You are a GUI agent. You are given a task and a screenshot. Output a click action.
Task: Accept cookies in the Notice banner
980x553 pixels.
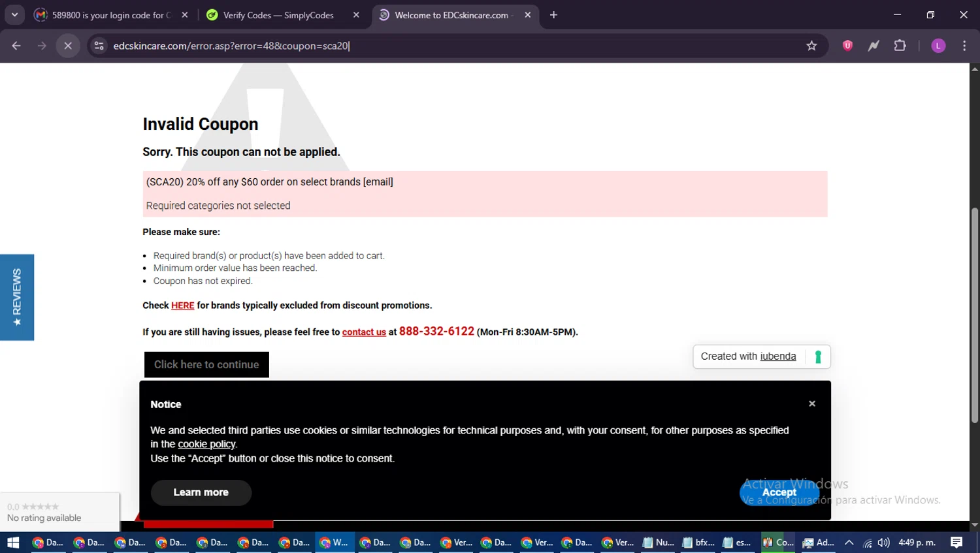(779, 493)
